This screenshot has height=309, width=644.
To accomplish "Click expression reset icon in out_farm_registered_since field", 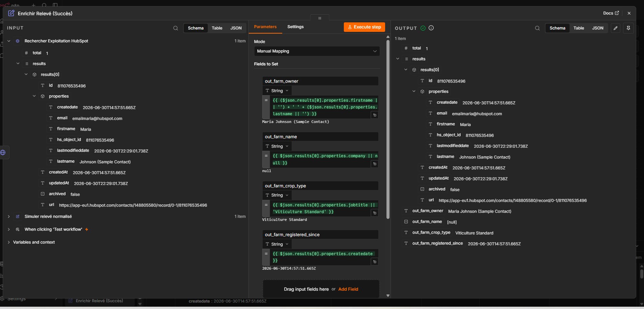I will (375, 262).
